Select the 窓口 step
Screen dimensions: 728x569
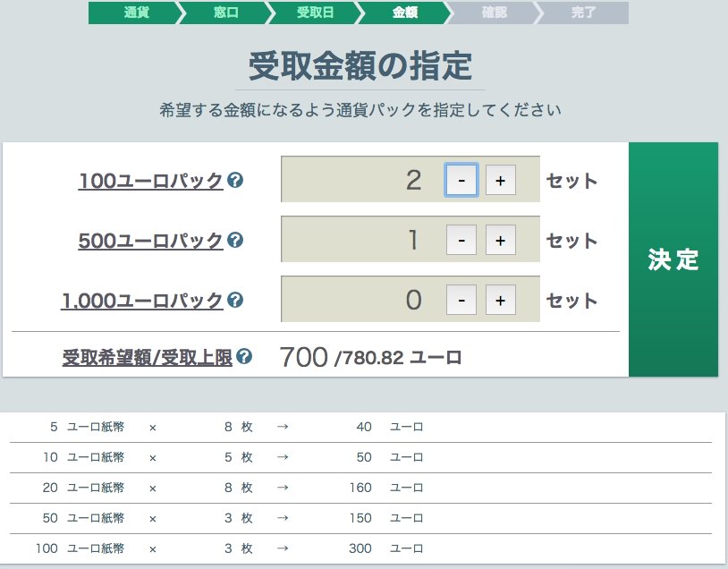[224, 13]
